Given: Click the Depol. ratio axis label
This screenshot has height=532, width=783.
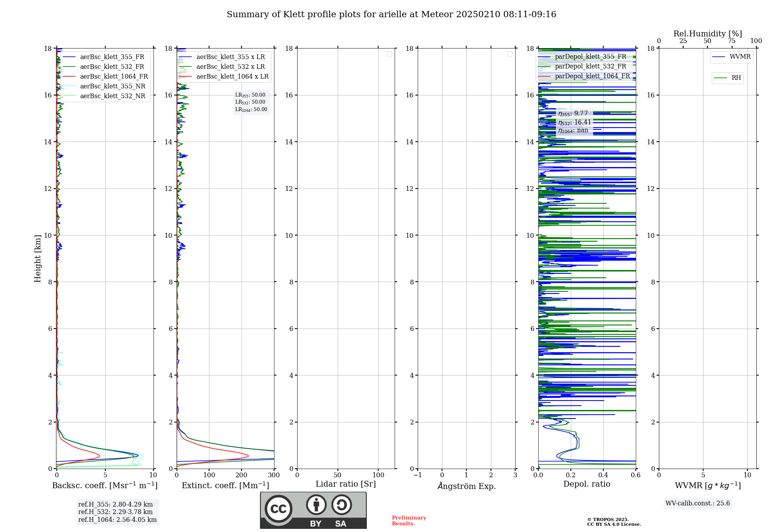Looking at the screenshot, I should (x=587, y=484).
